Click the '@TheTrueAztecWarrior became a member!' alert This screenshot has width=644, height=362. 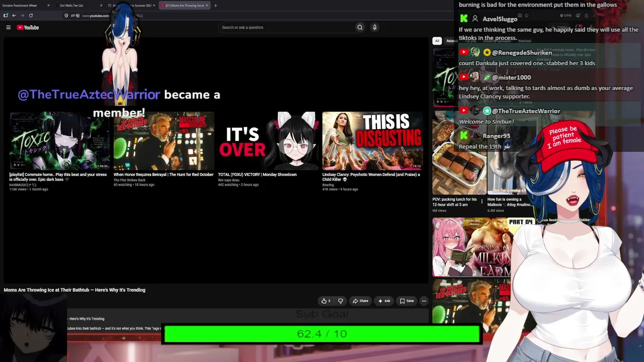tap(119, 104)
